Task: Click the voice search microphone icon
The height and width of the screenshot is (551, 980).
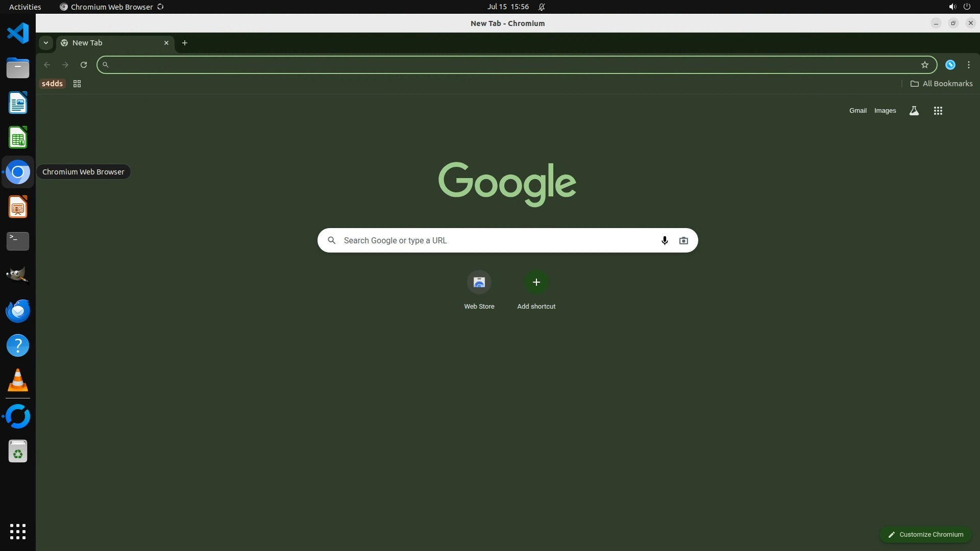Action: (664, 240)
